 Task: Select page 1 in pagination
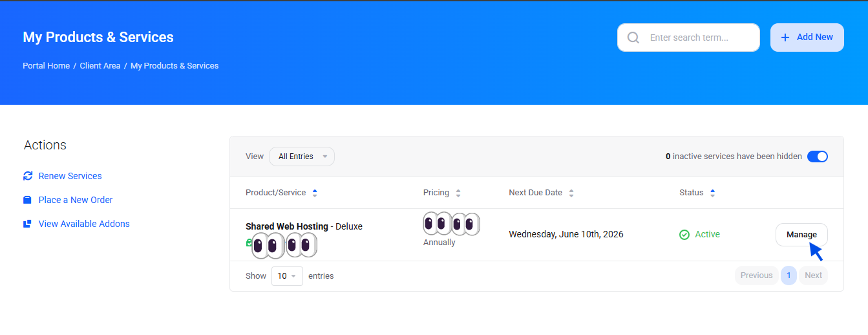(x=789, y=276)
